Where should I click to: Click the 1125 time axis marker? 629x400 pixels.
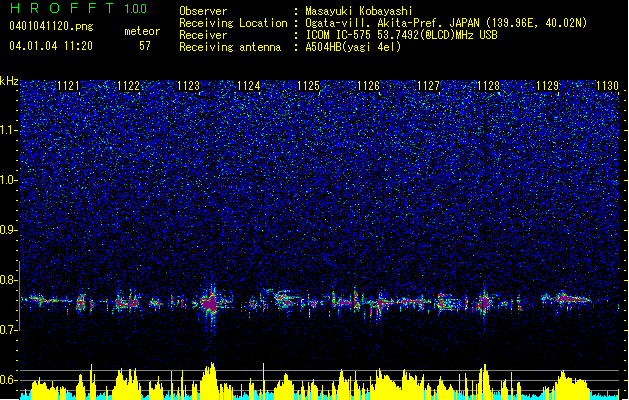[308, 86]
